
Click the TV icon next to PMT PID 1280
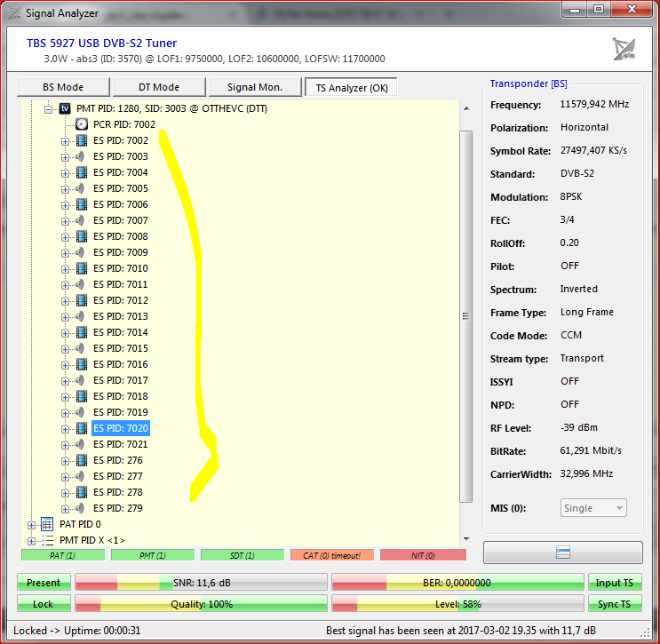coord(65,108)
